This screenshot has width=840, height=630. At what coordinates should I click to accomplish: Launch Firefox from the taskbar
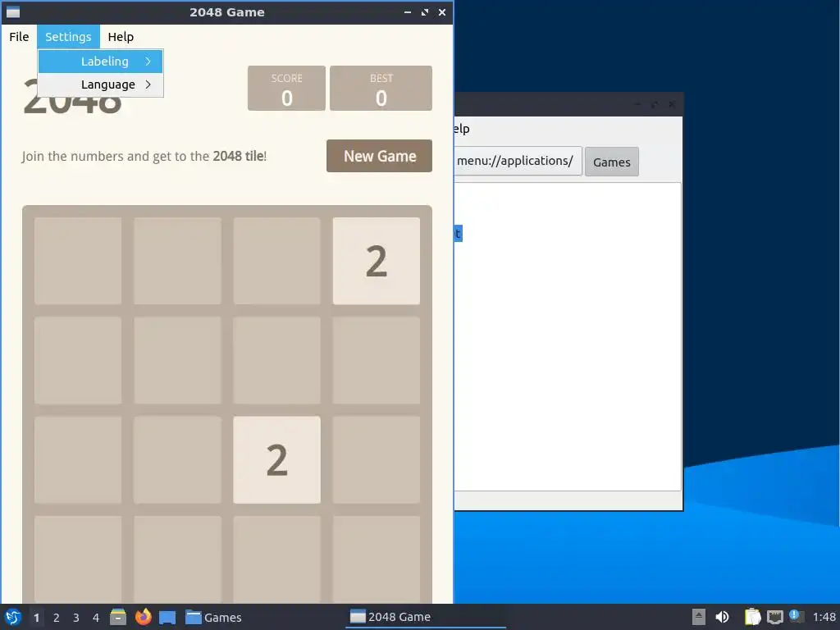pos(143,617)
